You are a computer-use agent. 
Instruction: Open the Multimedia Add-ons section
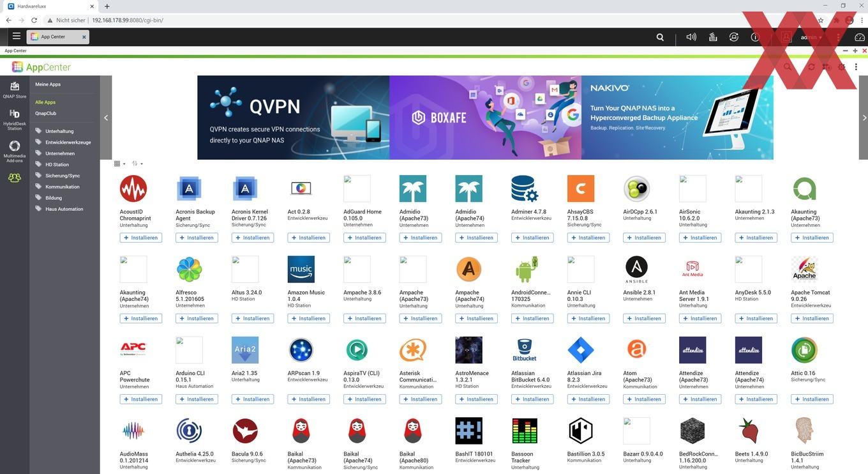[x=15, y=151]
